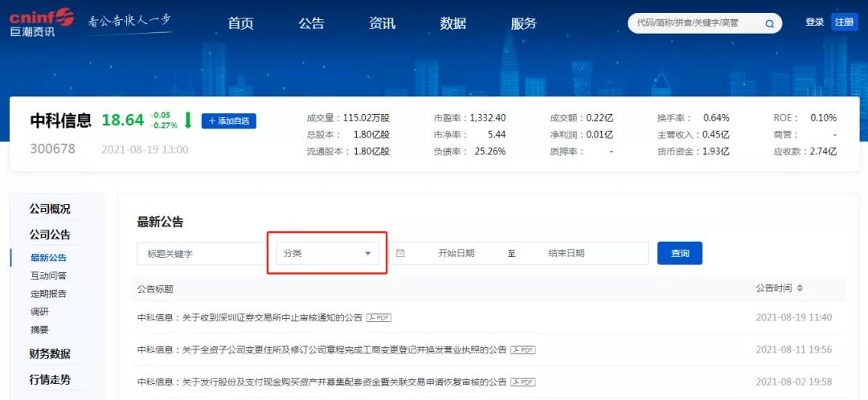Click the calendar icon beside 开始日期
This screenshot has width=868, height=400.
click(x=400, y=253)
